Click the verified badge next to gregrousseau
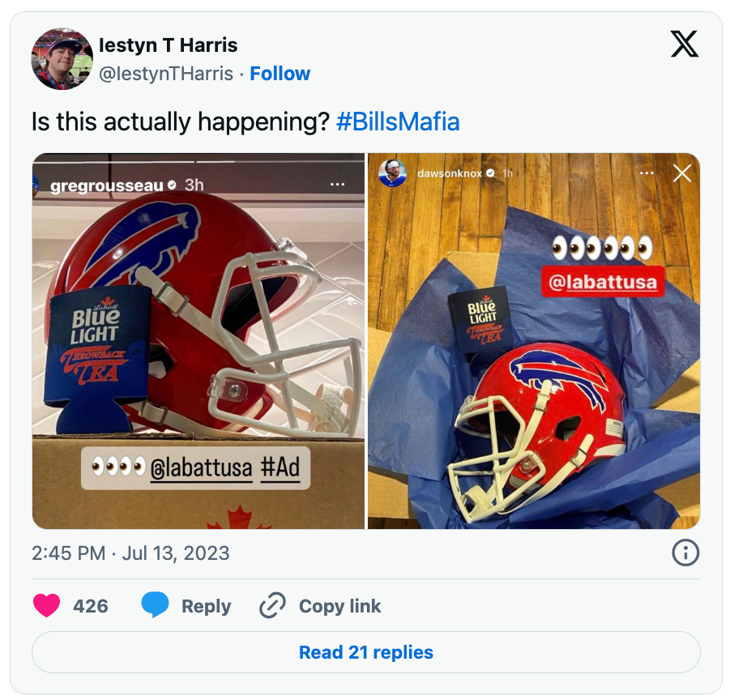Image resolution: width=734 pixels, height=700 pixels. (170, 183)
